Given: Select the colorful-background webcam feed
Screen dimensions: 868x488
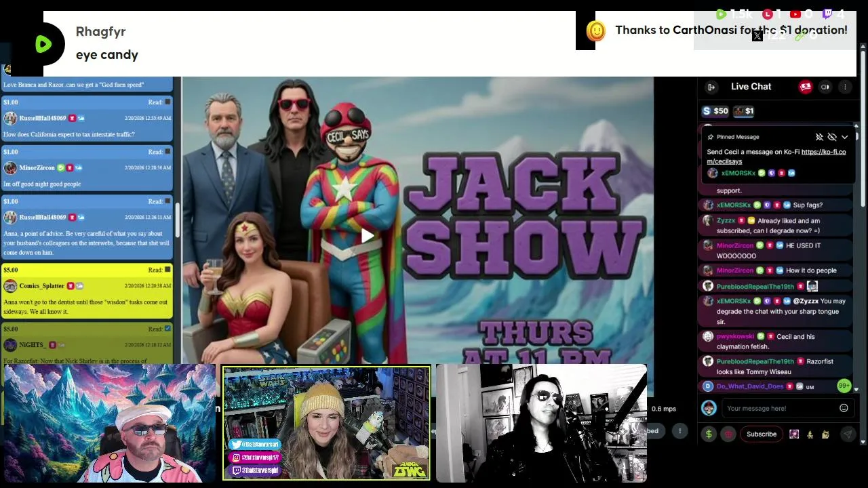Looking at the screenshot, I should point(109,424).
